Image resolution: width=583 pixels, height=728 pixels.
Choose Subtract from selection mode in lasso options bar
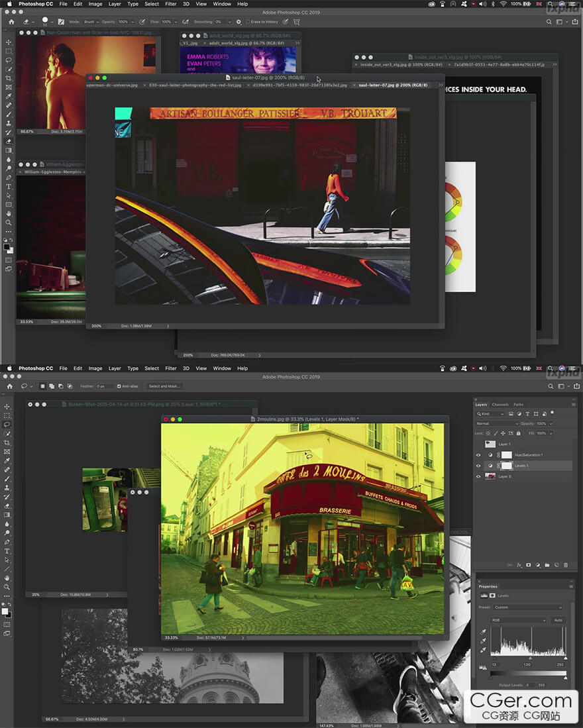(x=60, y=386)
